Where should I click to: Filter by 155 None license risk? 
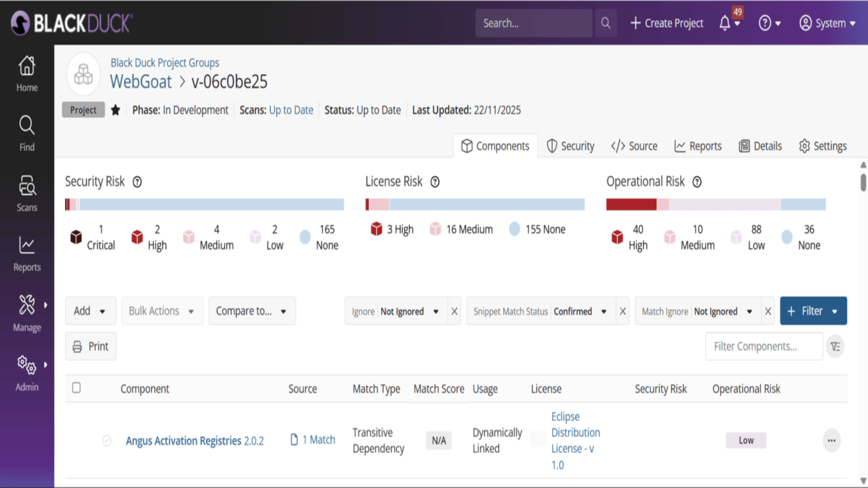click(537, 229)
